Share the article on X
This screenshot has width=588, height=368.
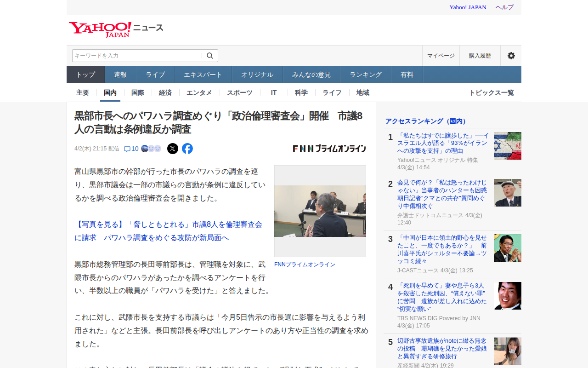pos(173,149)
